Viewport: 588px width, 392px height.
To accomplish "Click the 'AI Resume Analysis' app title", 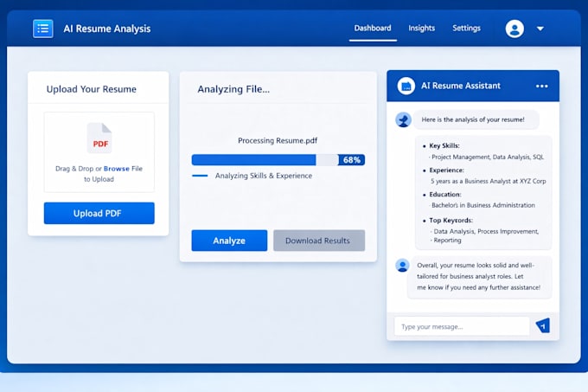I will (107, 29).
